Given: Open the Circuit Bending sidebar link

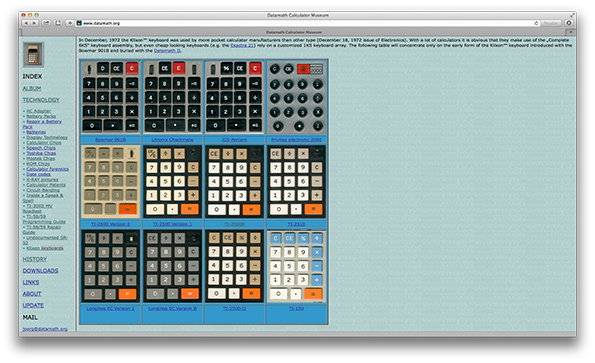Looking at the screenshot, I should [43, 190].
